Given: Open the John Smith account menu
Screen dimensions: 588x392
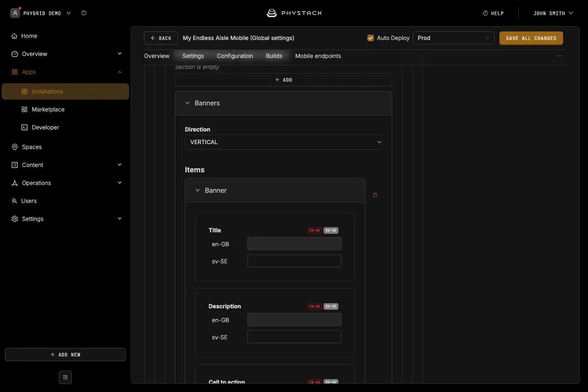Looking at the screenshot, I should tap(553, 13).
